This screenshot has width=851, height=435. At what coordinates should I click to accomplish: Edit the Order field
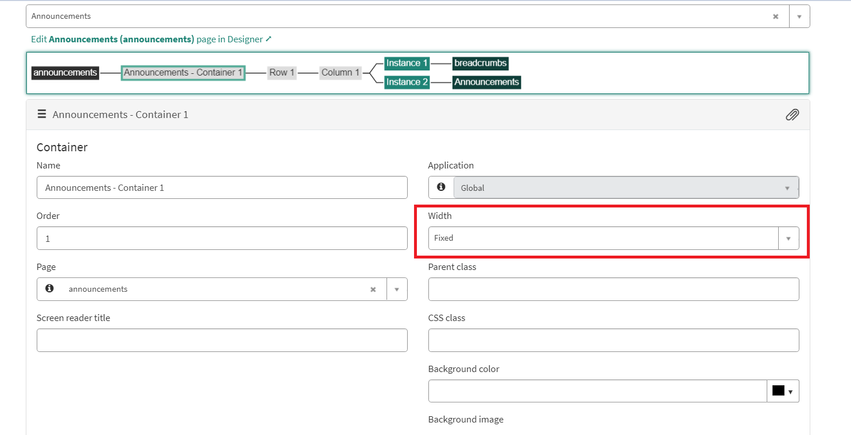[x=222, y=238]
